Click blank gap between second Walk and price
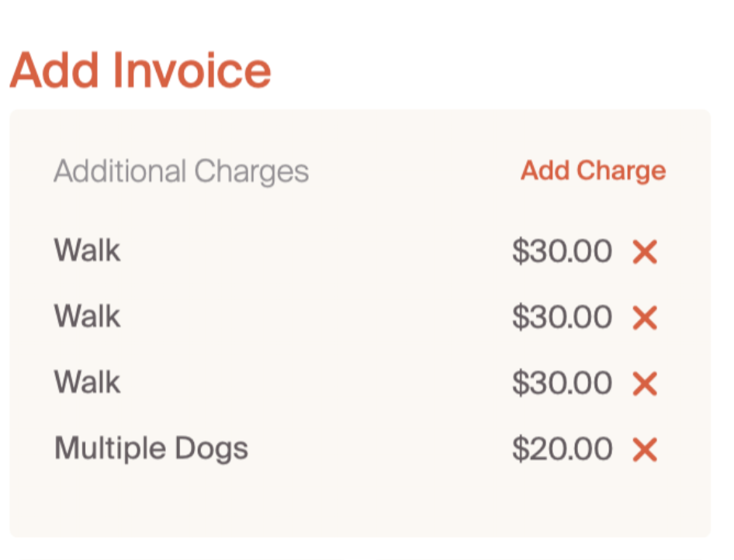Viewport: 734px width, 560px height. click(x=310, y=318)
